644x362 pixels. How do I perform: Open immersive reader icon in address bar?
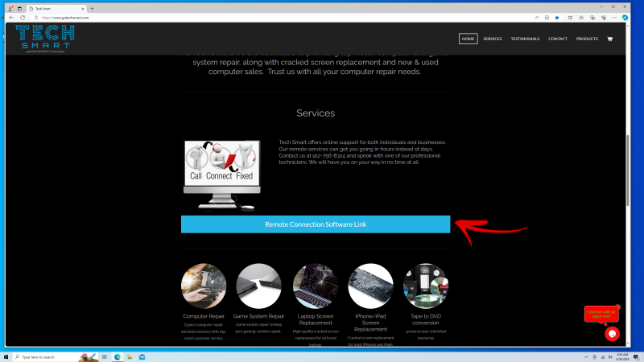547,18
